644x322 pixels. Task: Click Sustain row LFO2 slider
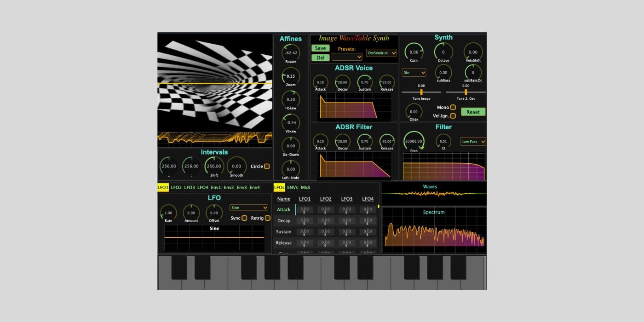pyautogui.click(x=326, y=232)
